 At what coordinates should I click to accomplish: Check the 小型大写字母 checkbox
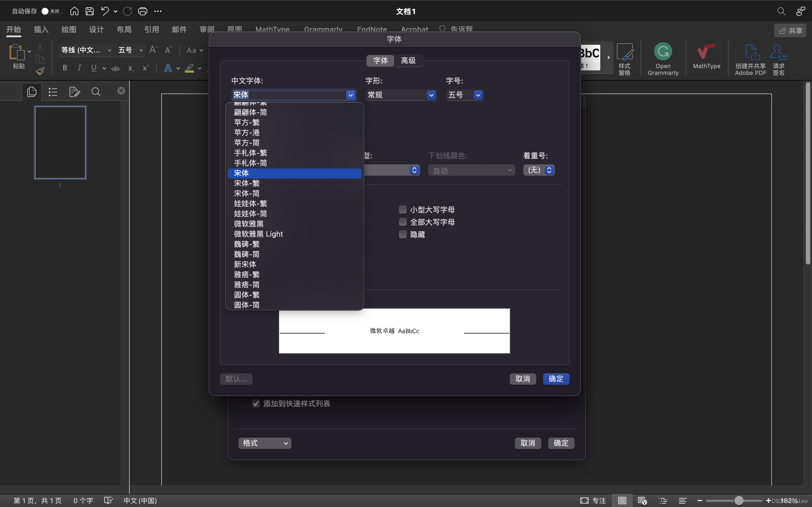click(x=403, y=210)
